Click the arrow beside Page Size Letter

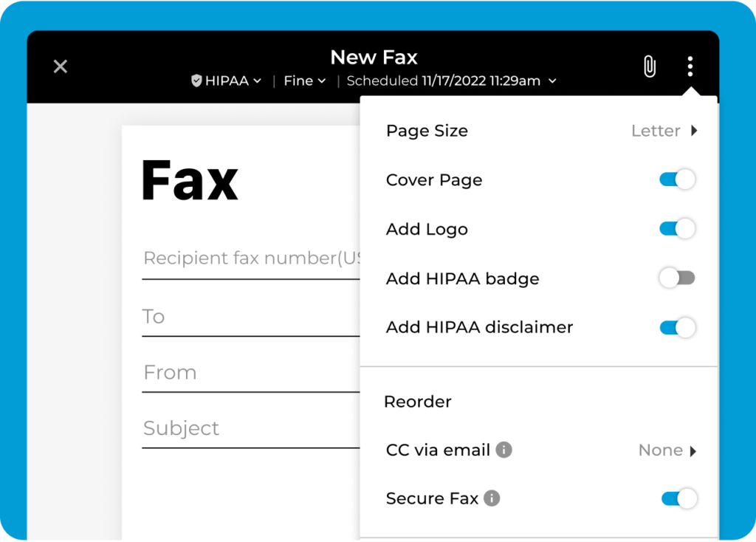pos(693,131)
